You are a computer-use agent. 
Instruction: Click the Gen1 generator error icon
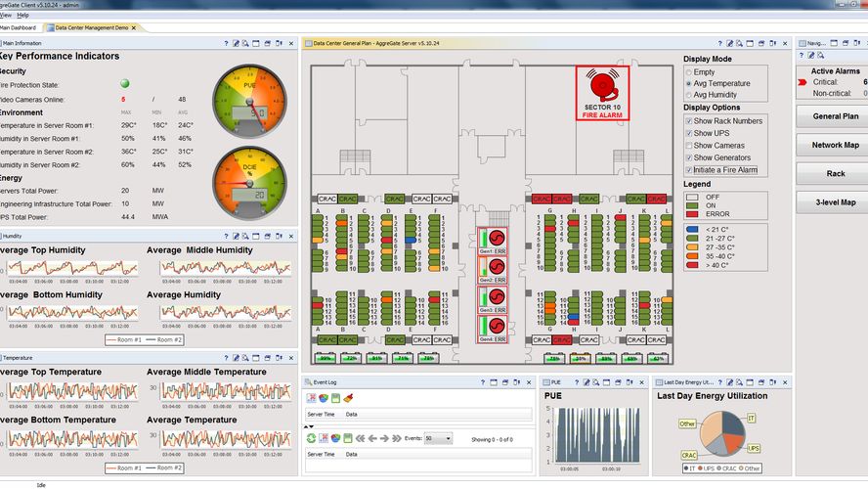(x=494, y=238)
